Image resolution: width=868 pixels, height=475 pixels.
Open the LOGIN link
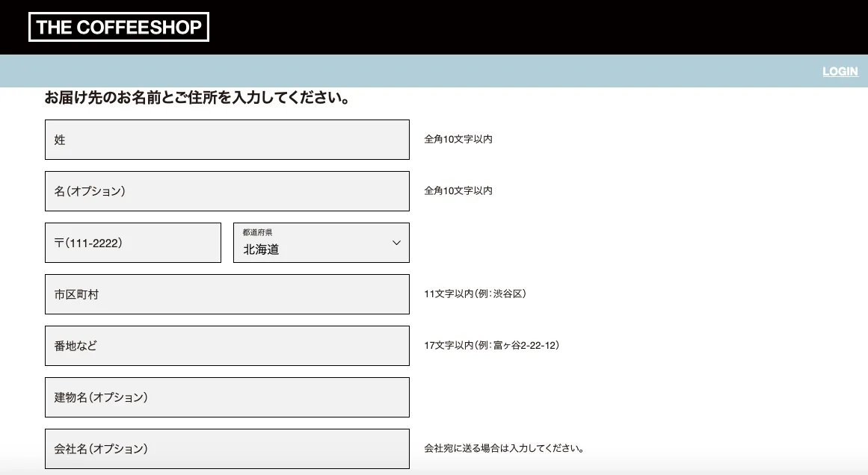point(840,72)
